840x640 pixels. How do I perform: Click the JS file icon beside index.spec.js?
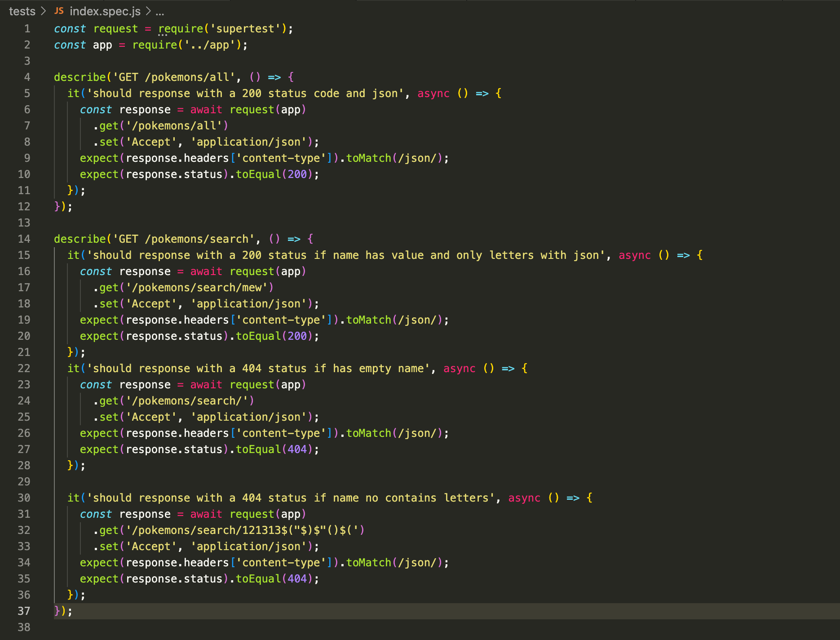[58, 11]
